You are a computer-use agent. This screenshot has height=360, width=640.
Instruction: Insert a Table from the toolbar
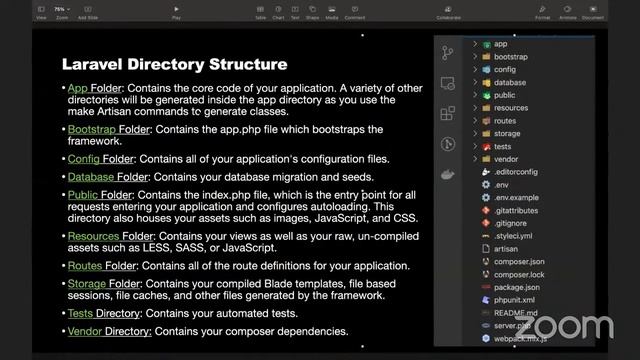point(260,13)
